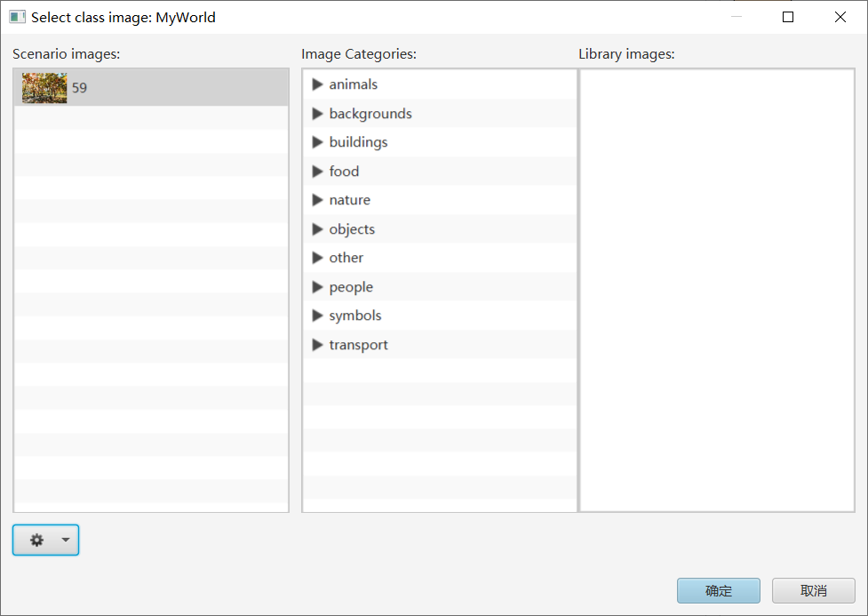
Task: Expand the buildings category triangle
Action: tap(317, 142)
